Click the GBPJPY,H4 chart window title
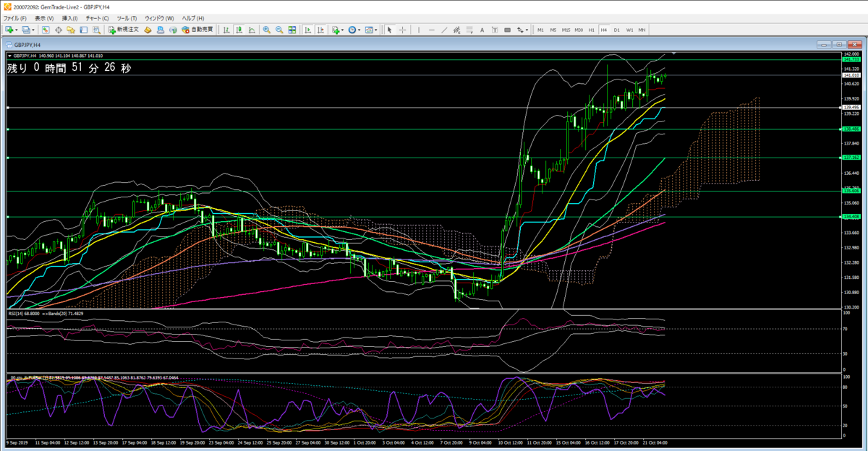This screenshot has height=451, width=868. 27,44
